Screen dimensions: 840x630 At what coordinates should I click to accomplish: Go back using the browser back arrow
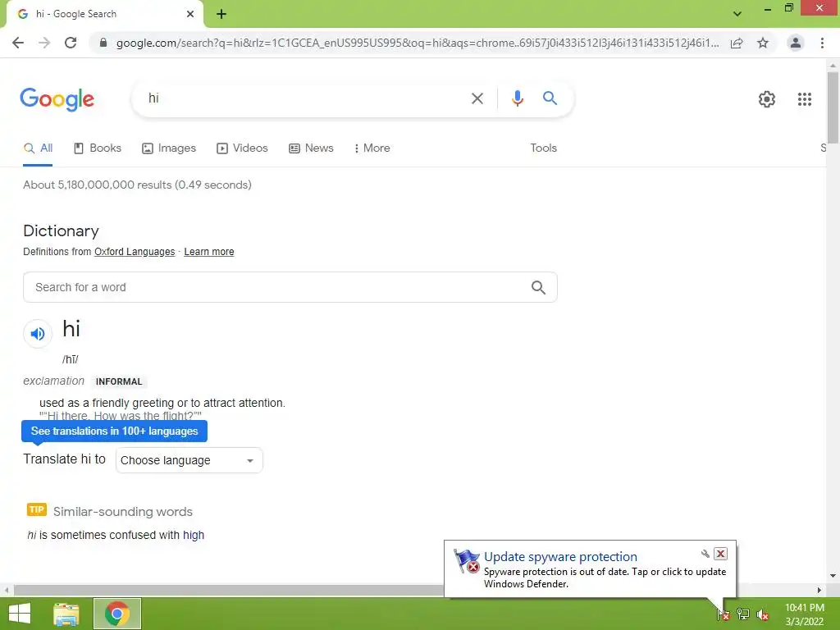[18, 43]
